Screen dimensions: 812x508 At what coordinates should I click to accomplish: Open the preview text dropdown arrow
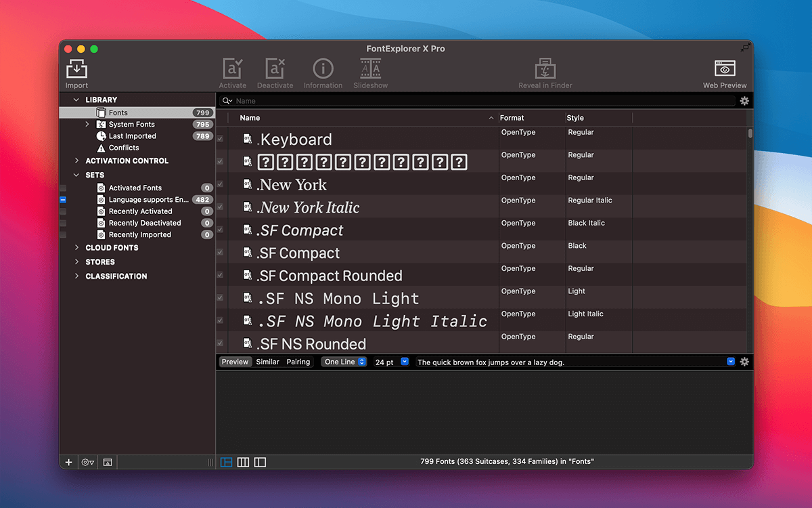click(x=731, y=362)
